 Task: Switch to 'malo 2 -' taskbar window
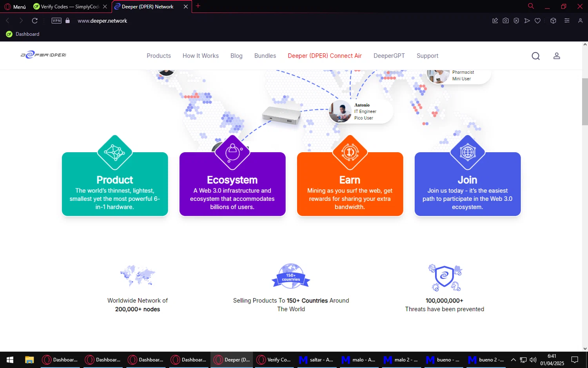(401, 360)
